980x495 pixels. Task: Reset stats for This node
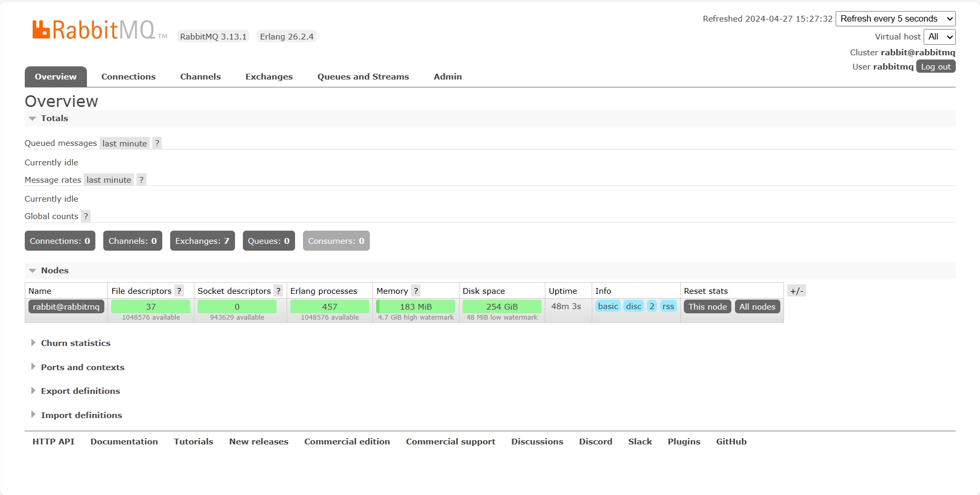(707, 307)
